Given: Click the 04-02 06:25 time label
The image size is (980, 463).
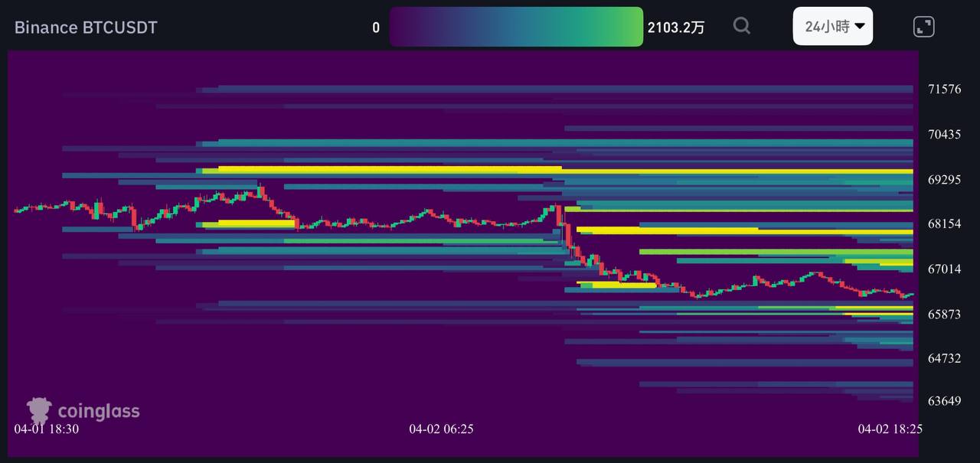Looking at the screenshot, I should [x=441, y=429].
